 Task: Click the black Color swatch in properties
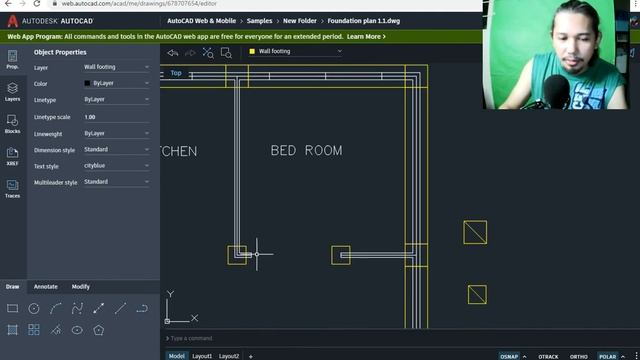tap(87, 83)
